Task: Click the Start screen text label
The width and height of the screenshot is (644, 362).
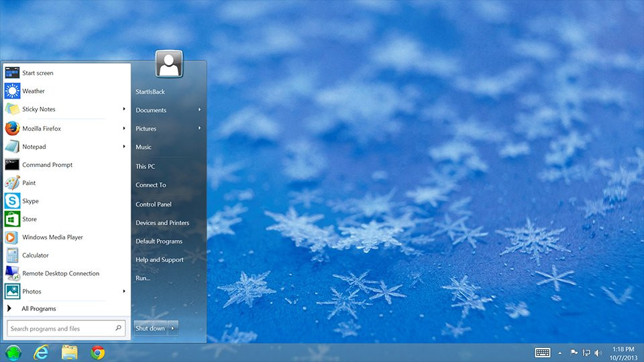Action: pyautogui.click(x=38, y=72)
